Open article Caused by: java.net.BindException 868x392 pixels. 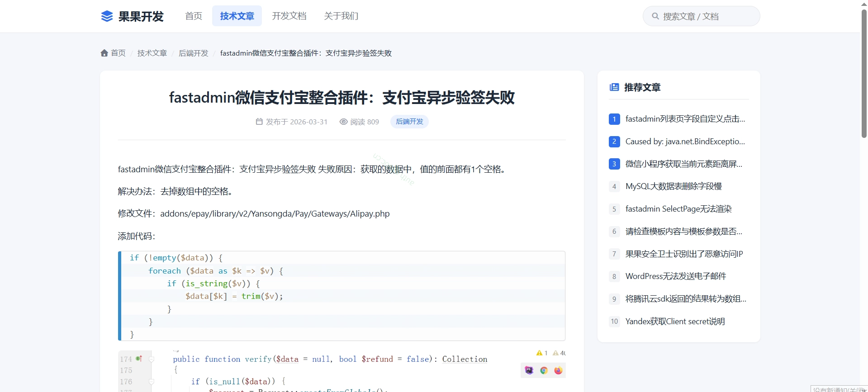pyautogui.click(x=685, y=142)
